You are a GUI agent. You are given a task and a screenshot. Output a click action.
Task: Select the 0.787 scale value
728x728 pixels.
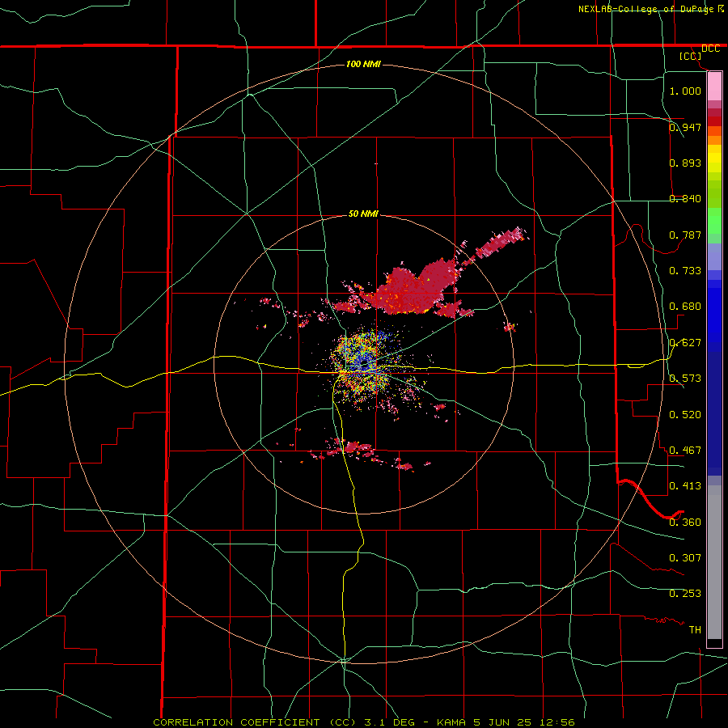(x=685, y=235)
